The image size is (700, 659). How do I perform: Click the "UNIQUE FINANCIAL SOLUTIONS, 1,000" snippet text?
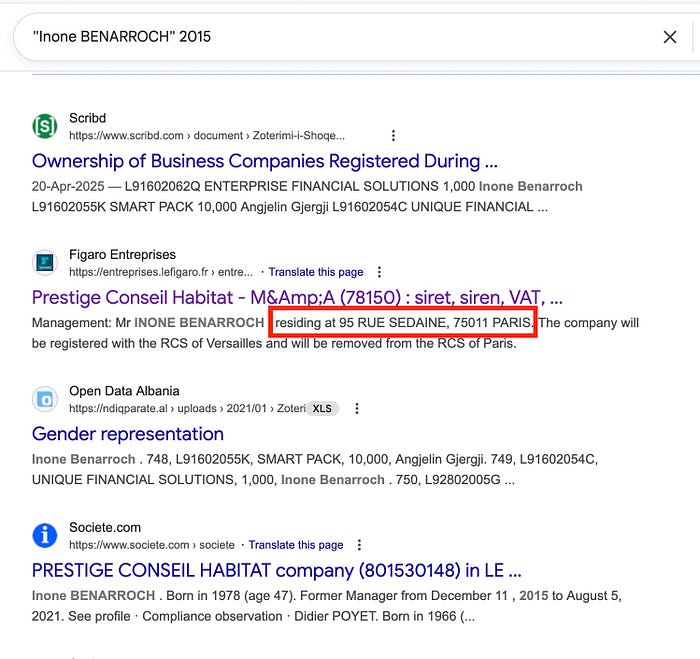(154, 480)
